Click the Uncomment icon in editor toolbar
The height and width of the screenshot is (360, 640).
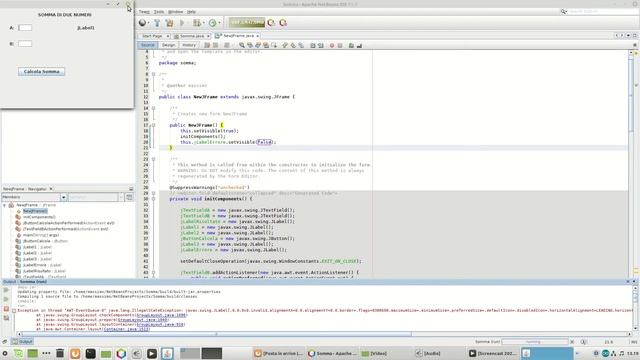click(359, 45)
